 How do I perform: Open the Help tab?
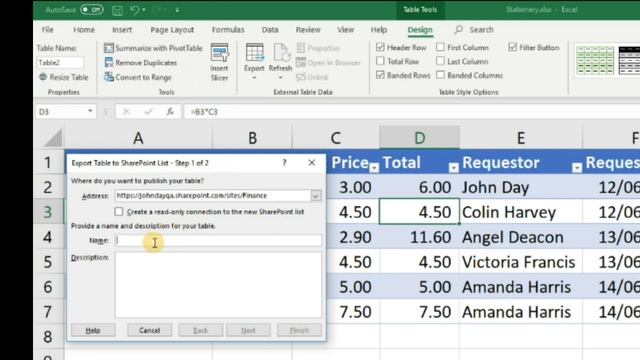pyautogui.click(x=379, y=29)
